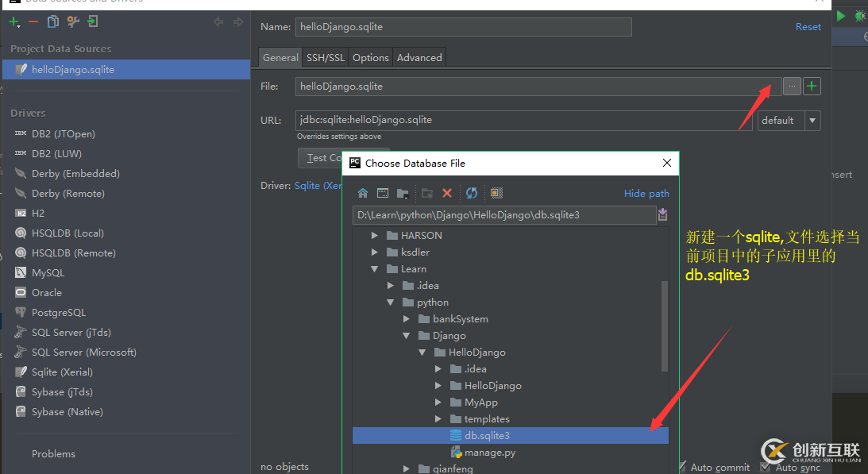This screenshot has width=868, height=474.
Task: Collapse the Django folder
Action: coord(407,336)
